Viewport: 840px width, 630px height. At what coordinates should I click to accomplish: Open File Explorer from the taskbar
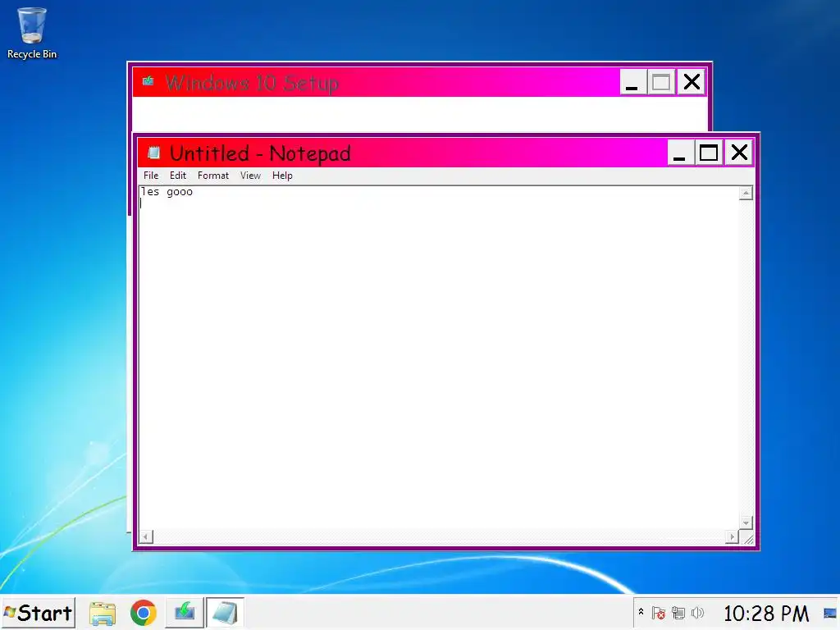pyautogui.click(x=103, y=613)
